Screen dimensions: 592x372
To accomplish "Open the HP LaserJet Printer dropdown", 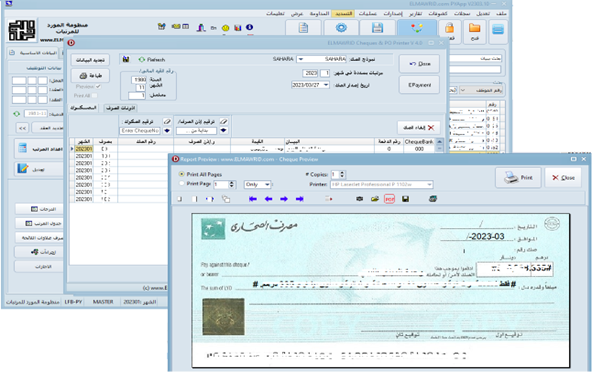I will point(429,184).
